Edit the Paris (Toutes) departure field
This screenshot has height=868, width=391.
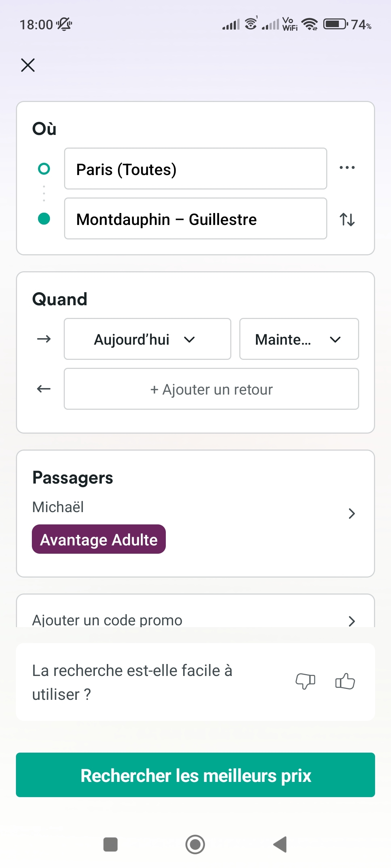195,169
